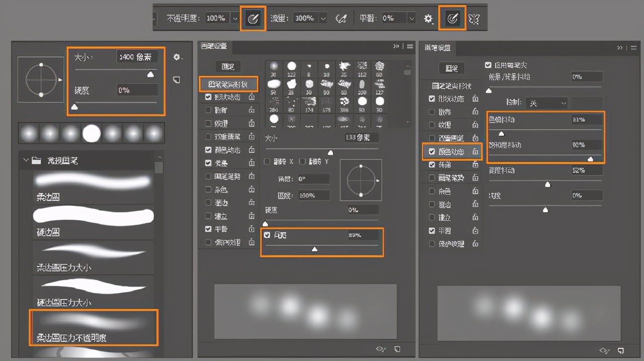Enable the airbrush build-up icon
Screen dimensions: 644x361
[x=341, y=19]
